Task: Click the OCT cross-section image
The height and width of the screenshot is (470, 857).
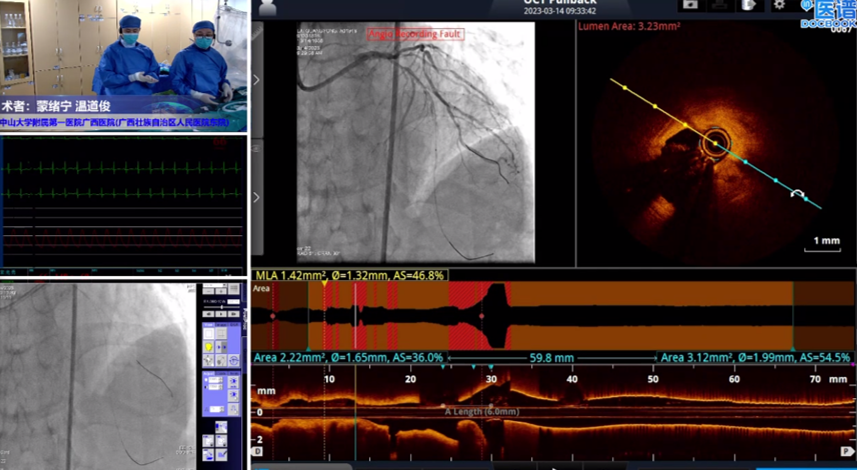Action: tap(715, 145)
